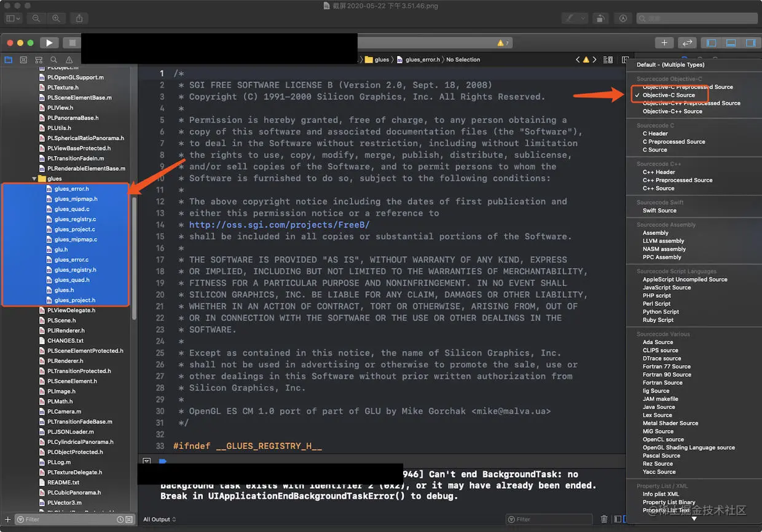Click the Library plus button in Xcode toolbar

pos(664,43)
